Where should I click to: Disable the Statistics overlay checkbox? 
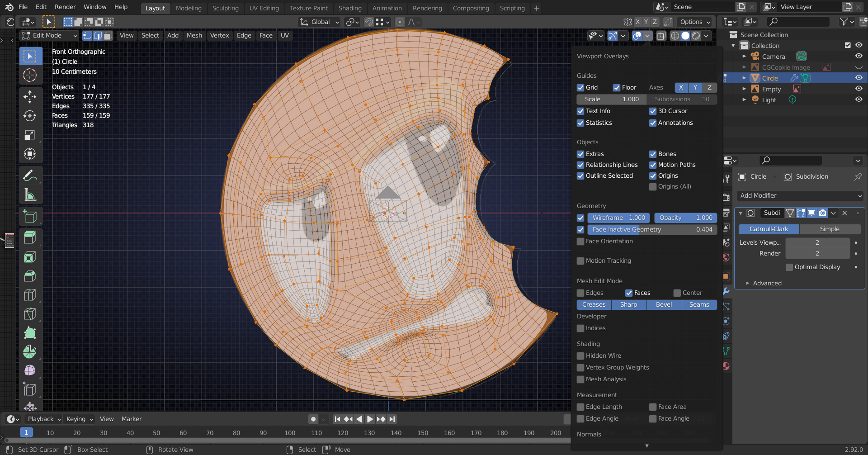click(581, 123)
